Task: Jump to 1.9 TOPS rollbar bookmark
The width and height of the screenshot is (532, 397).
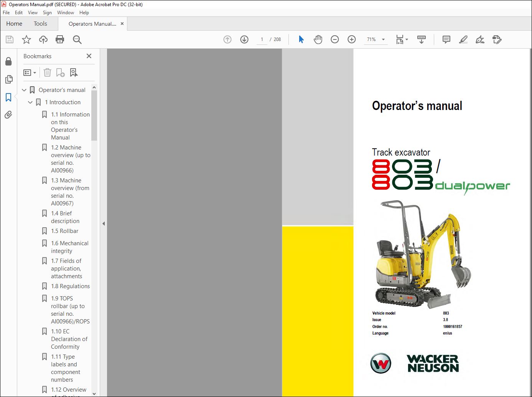Action: click(x=71, y=310)
